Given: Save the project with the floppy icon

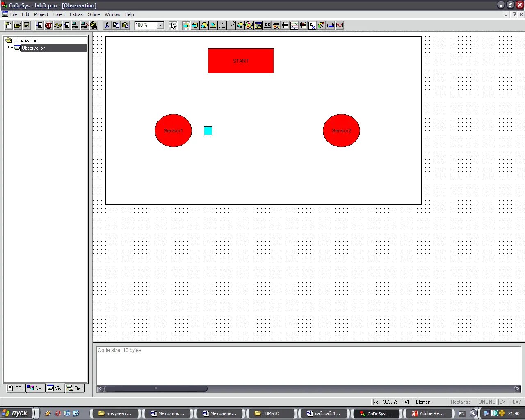Looking at the screenshot, I should [26, 25].
